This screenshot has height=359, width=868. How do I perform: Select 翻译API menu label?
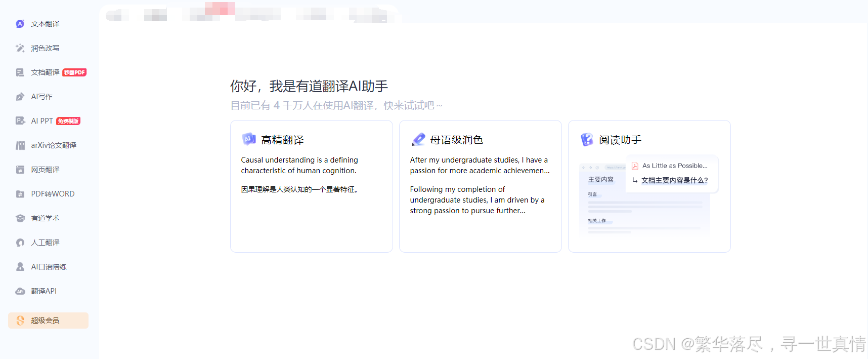click(x=44, y=291)
